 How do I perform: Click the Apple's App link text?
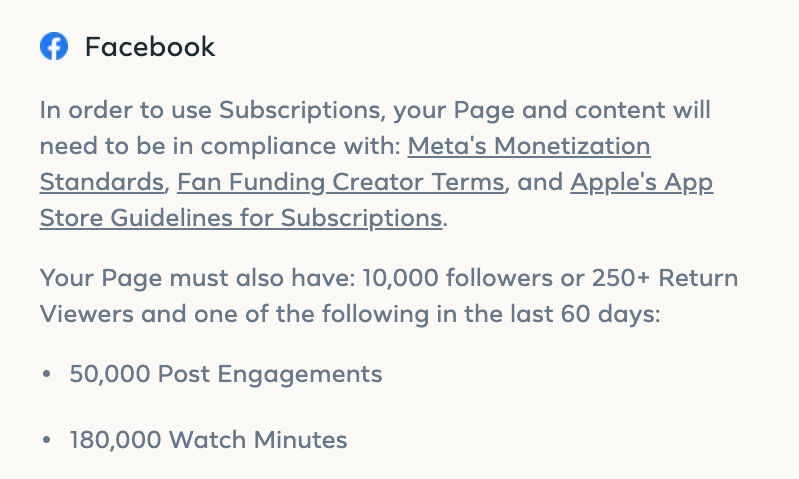click(642, 182)
